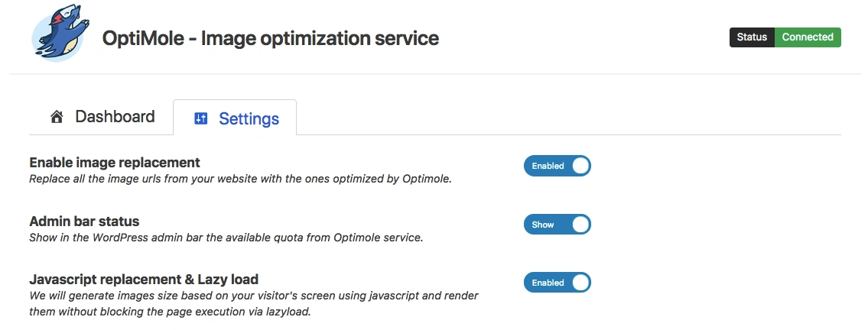Click the green Connected status badge
The width and height of the screenshot is (868, 330).
click(x=808, y=37)
